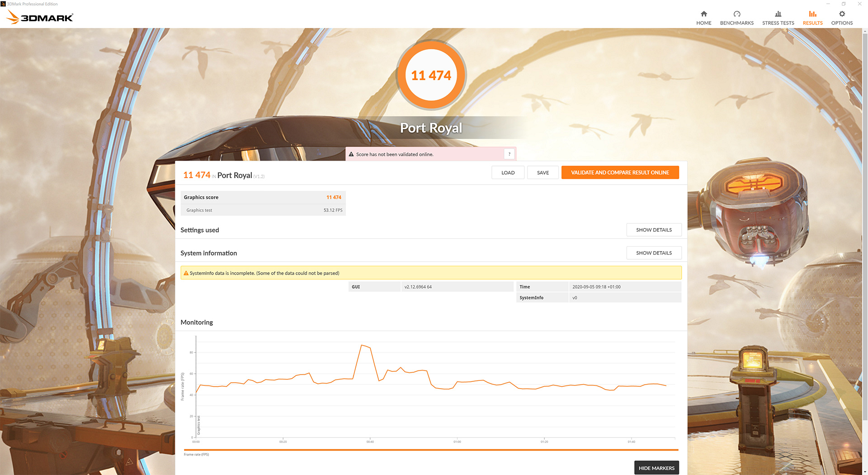Click the validation warning triangle icon
The width and height of the screenshot is (868, 475).
pos(351,154)
